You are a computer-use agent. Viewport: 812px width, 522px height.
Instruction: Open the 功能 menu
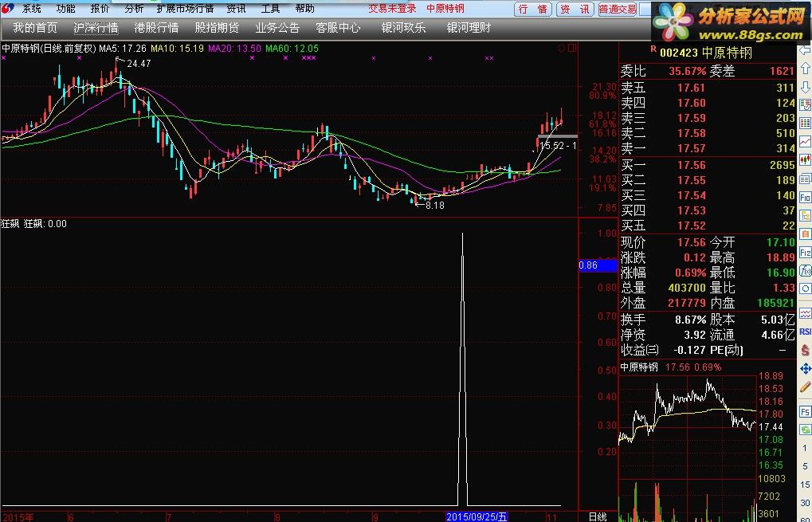66,9
